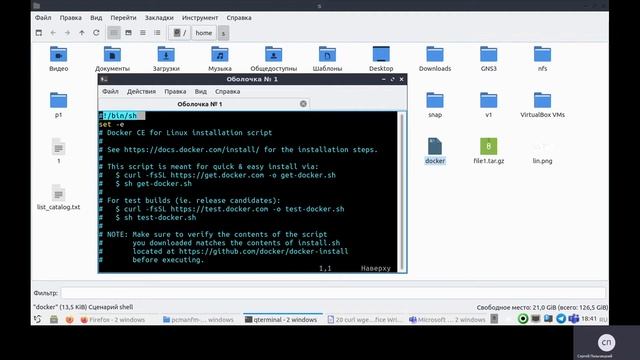Click the 'home' path button

coord(204,33)
